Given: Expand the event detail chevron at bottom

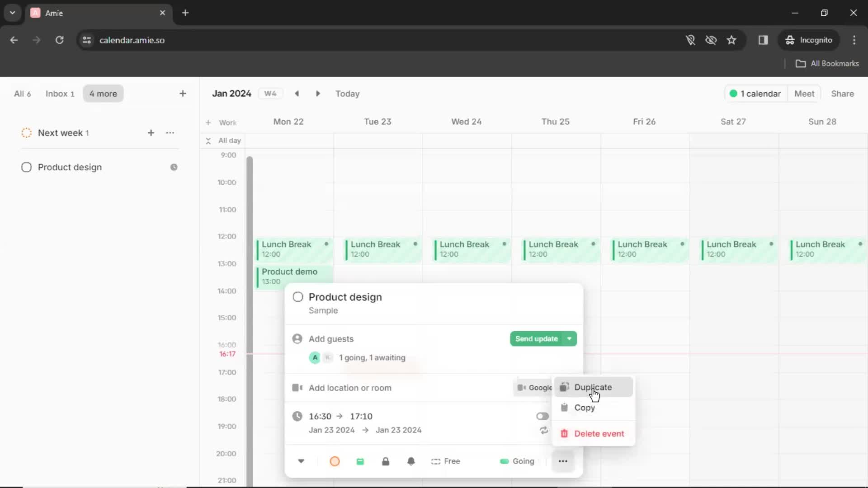Looking at the screenshot, I should [301, 460].
